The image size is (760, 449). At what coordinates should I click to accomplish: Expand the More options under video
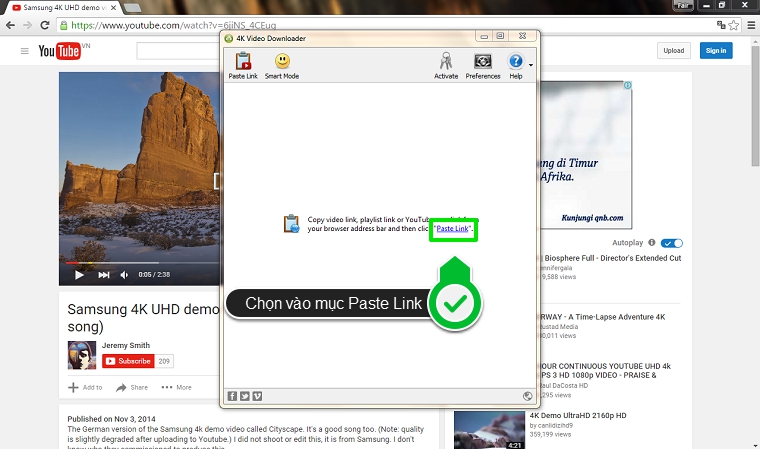177,387
